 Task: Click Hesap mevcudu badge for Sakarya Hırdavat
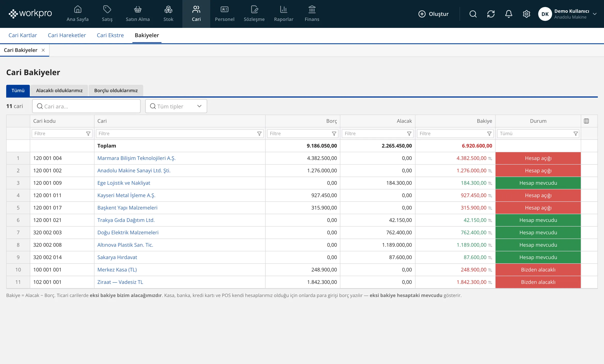[538, 257]
